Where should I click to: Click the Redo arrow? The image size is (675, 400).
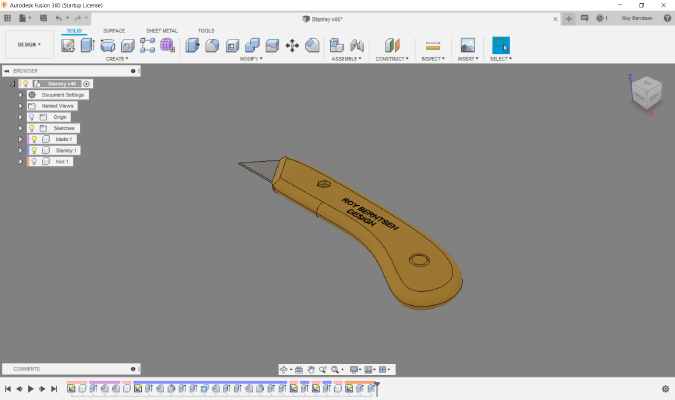(x=77, y=18)
